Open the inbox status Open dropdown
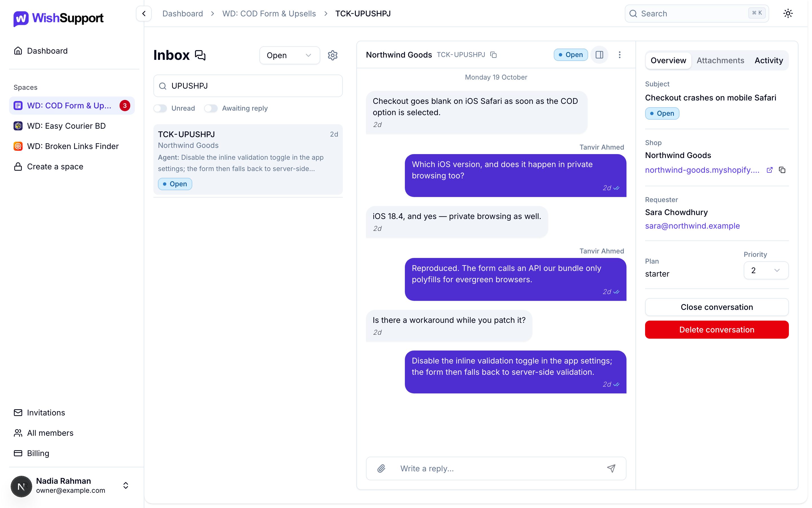Image resolution: width=812 pixels, height=508 pixels. [289, 55]
